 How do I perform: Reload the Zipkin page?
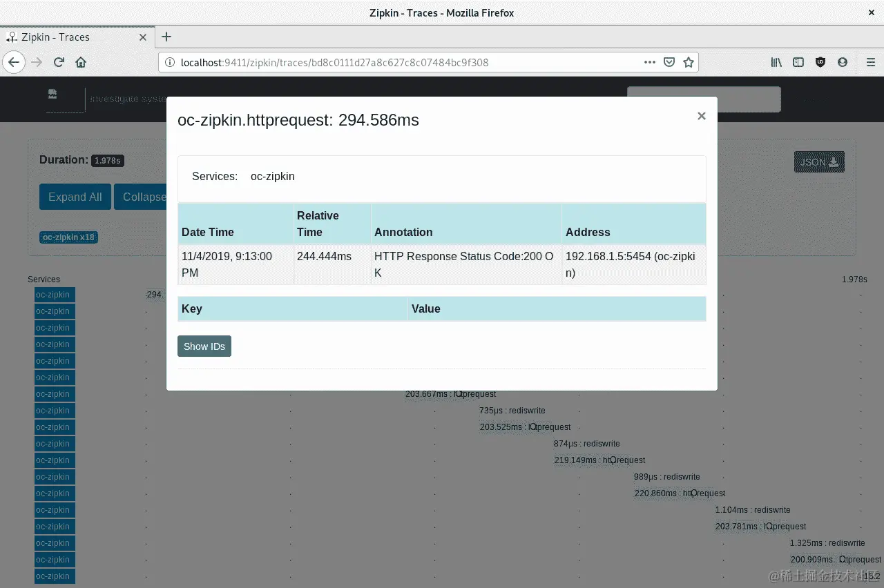click(x=59, y=62)
